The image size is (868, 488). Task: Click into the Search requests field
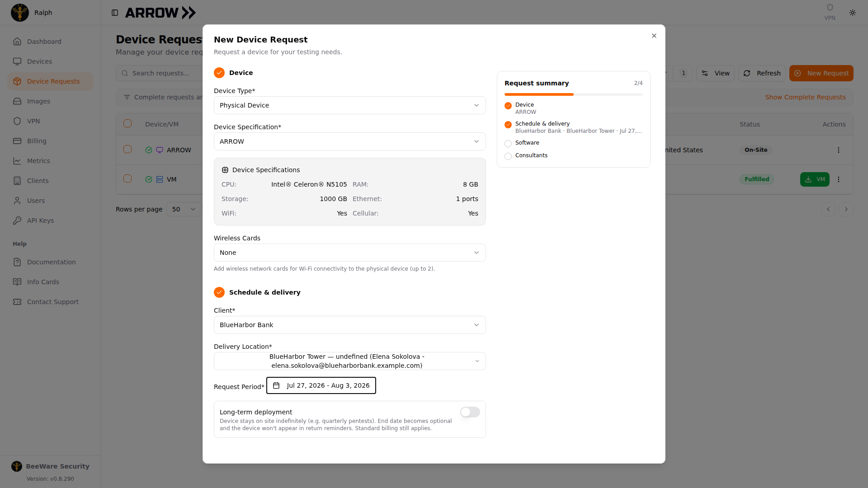pyautogui.click(x=160, y=73)
